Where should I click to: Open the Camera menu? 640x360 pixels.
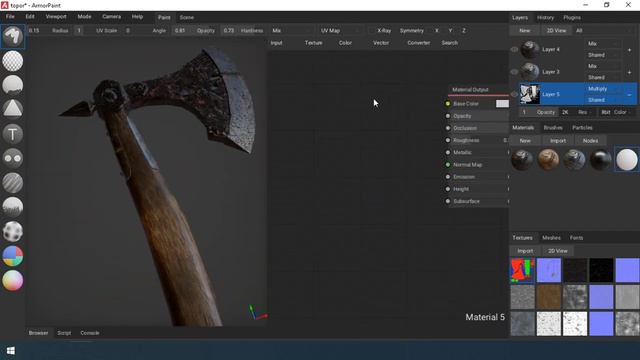click(x=111, y=17)
